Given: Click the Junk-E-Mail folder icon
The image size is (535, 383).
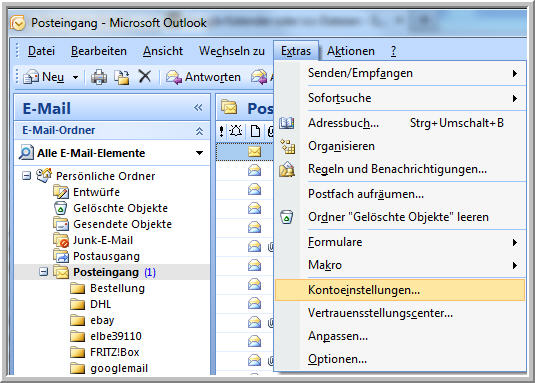Looking at the screenshot, I should click(x=61, y=240).
